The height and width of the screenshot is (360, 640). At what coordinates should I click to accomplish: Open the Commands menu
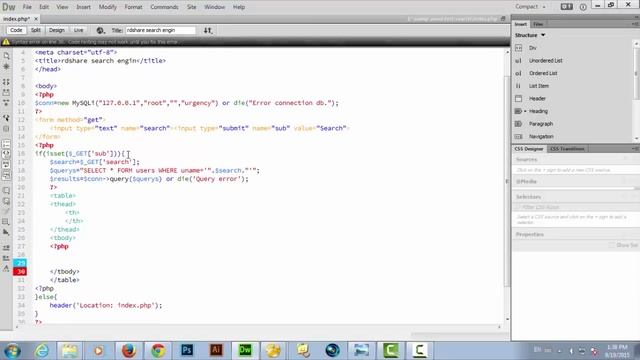tap(164, 7)
